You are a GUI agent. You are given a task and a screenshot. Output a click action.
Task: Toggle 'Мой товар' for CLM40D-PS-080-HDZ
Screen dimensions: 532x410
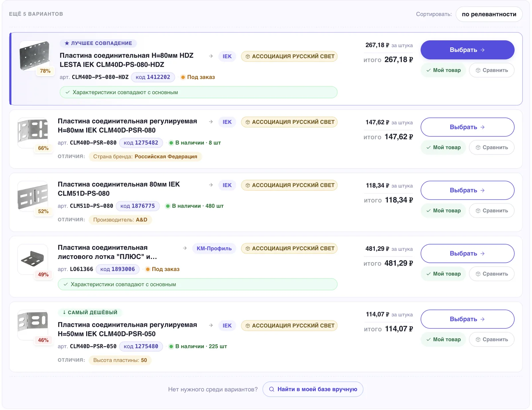pos(443,70)
